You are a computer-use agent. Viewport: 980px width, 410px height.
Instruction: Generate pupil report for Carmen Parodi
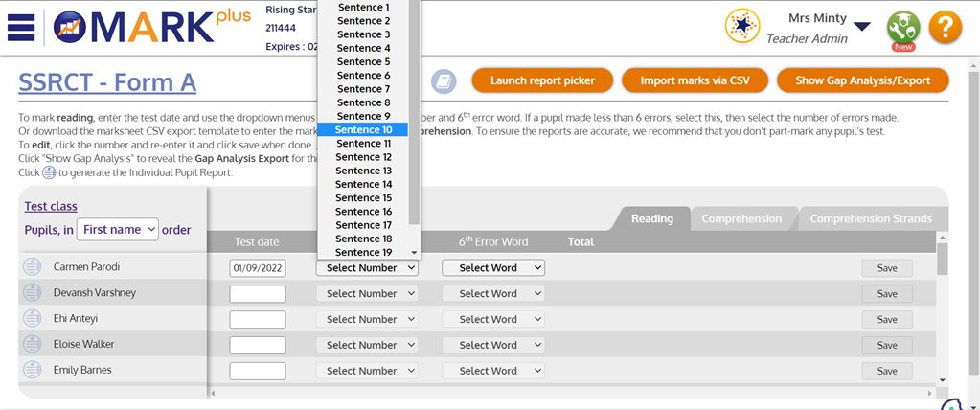pyautogui.click(x=32, y=267)
